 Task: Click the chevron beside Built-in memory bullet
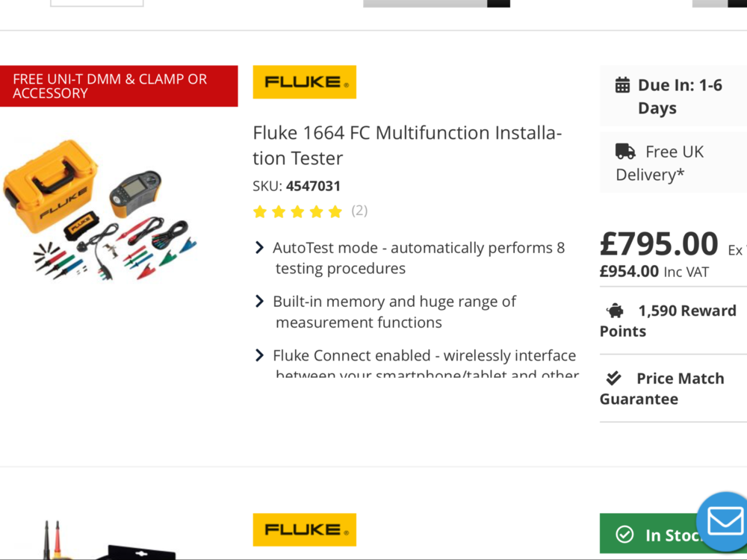(259, 302)
